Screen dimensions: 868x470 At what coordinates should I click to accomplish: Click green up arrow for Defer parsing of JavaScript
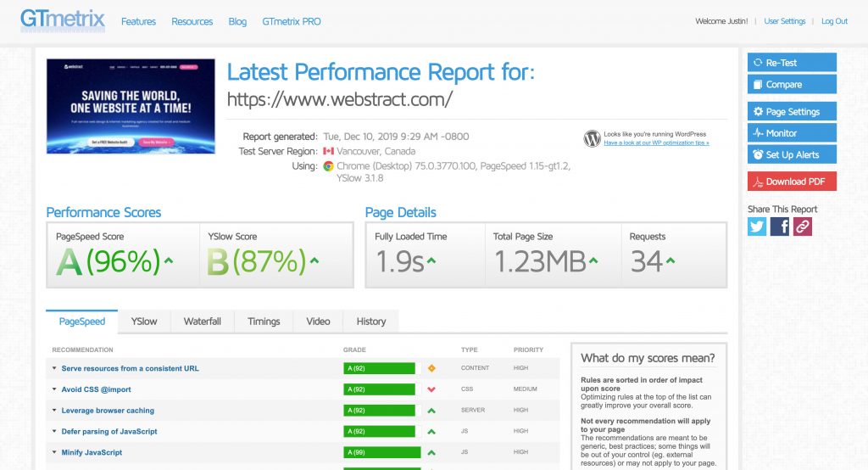point(431,432)
